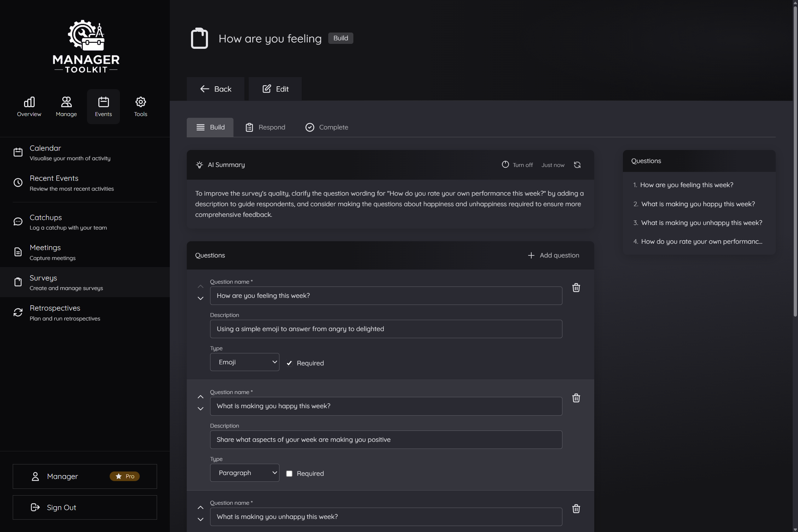Uncheck Required on the emoji question
This screenshot has width=798, height=532.
tap(289, 363)
